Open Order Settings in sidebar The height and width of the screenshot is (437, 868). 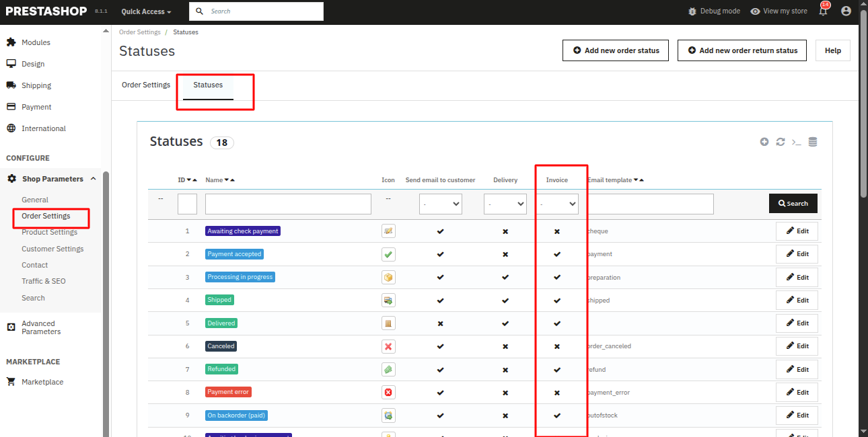[46, 216]
